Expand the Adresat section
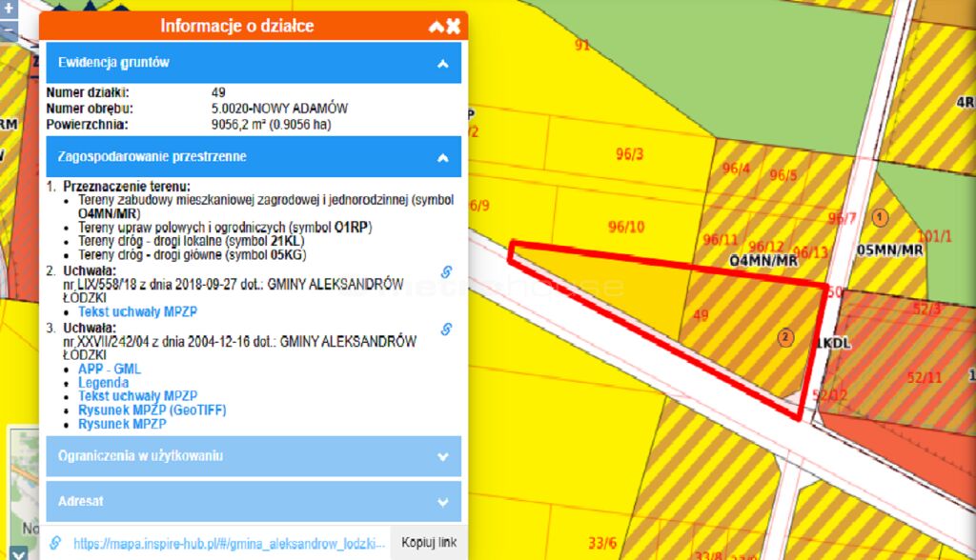This screenshot has width=976, height=560. 442,501
